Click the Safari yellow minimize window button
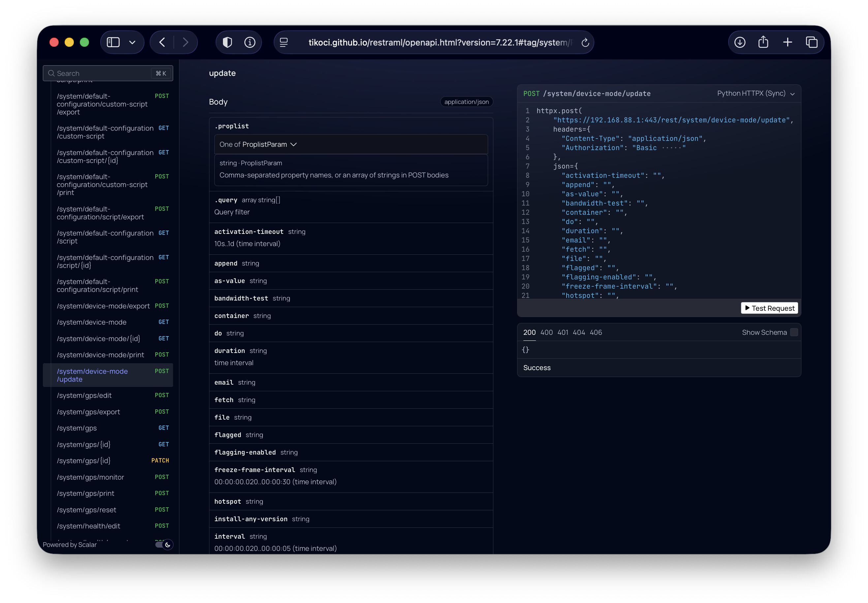868x603 pixels. [69, 42]
